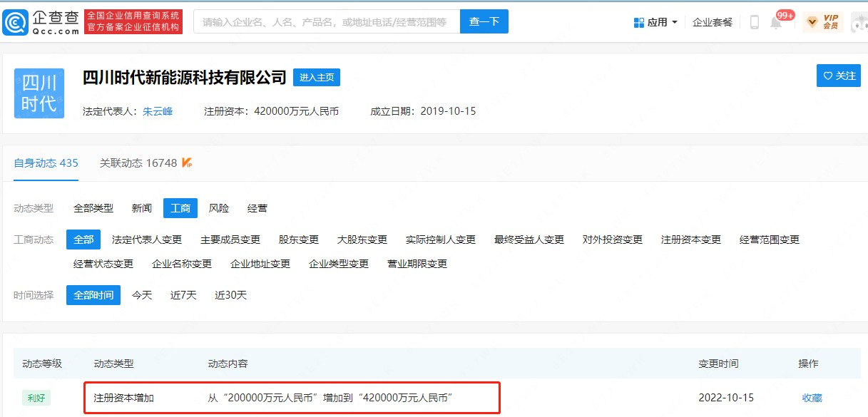This screenshot has width=868, height=417.
Task: Open the notification bell icon
Action: coord(776,22)
